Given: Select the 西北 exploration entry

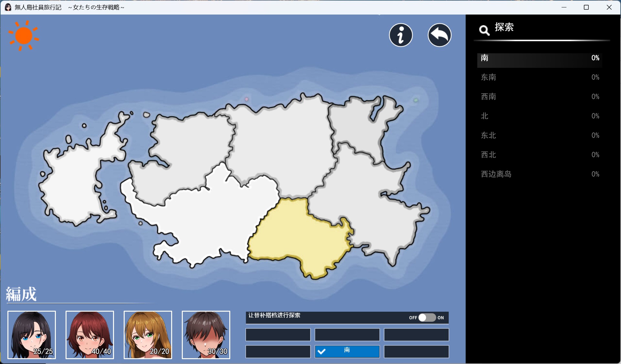Looking at the screenshot, I should [539, 155].
